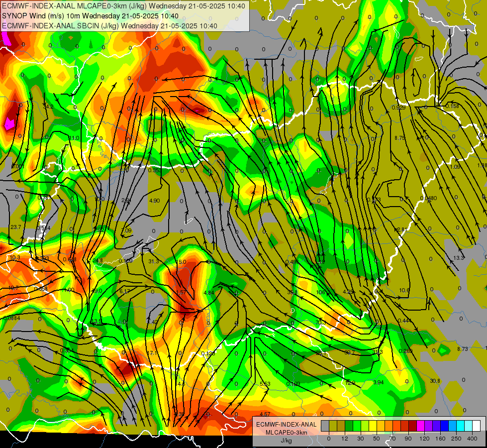Click the map value 15.0
The width and height of the screenshot is (487, 448).
click(181, 262)
